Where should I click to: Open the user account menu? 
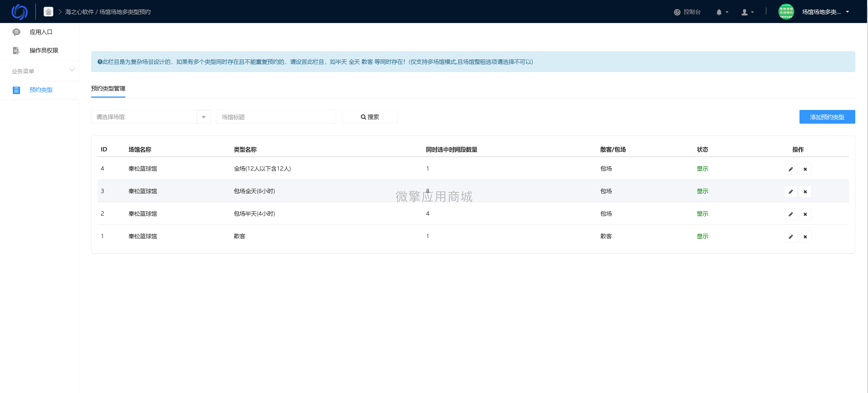point(747,12)
